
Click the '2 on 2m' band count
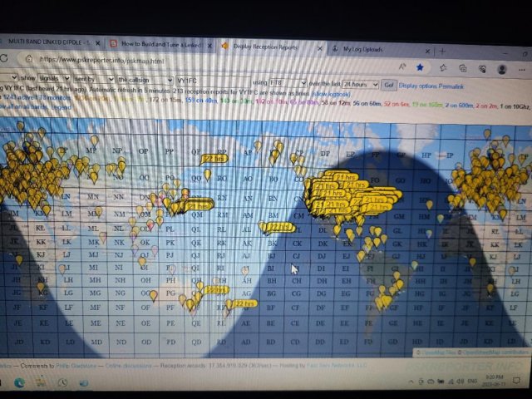point(486,106)
